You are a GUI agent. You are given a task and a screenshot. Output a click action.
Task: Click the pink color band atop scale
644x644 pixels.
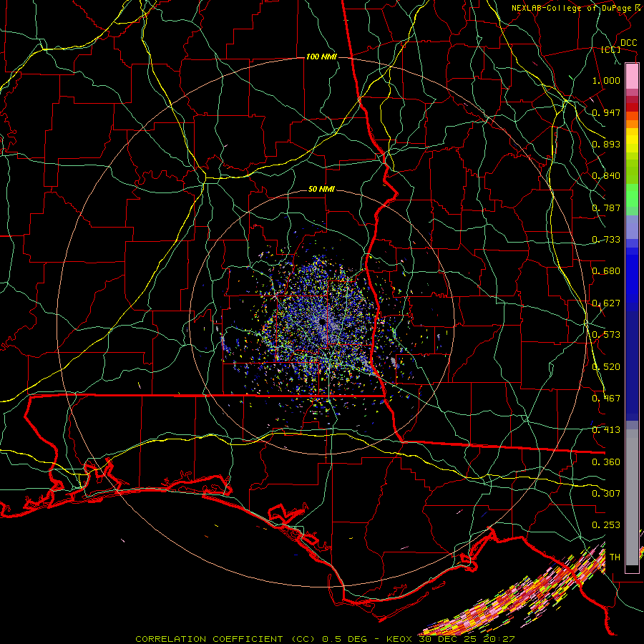[x=632, y=76]
